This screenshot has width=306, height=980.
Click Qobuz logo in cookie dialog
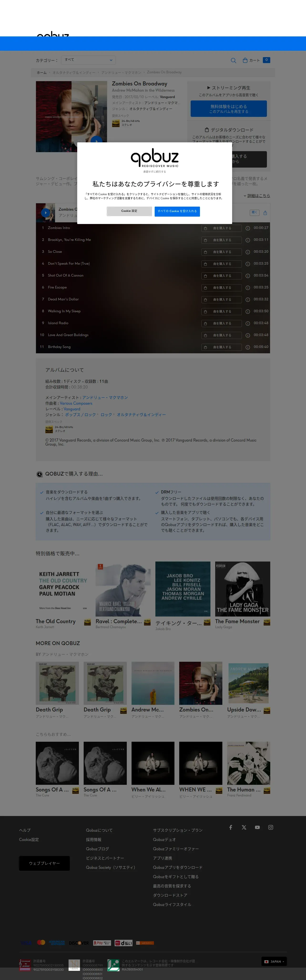click(x=155, y=158)
